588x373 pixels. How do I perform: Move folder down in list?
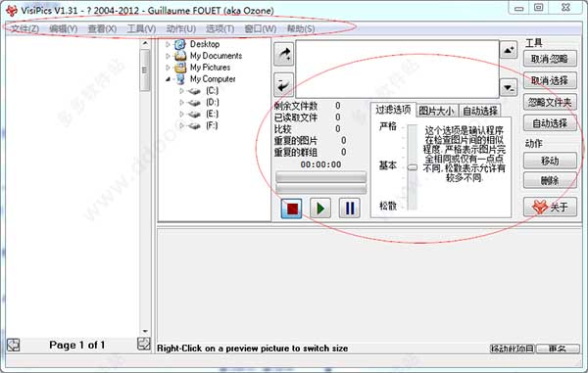pos(509,88)
